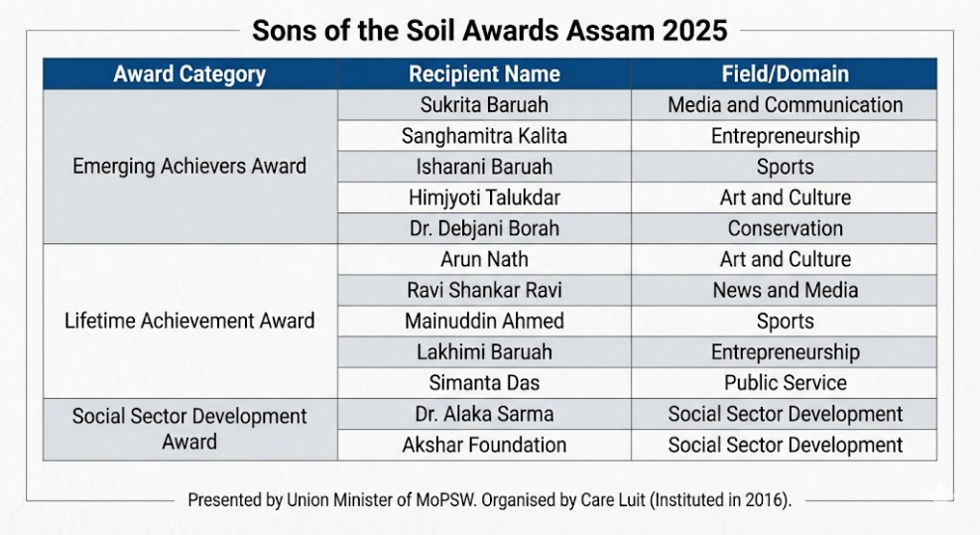Click the footer text 'Presented by Union Minister of MoPSW'
This screenshot has height=535, width=980.
(x=489, y=500)
